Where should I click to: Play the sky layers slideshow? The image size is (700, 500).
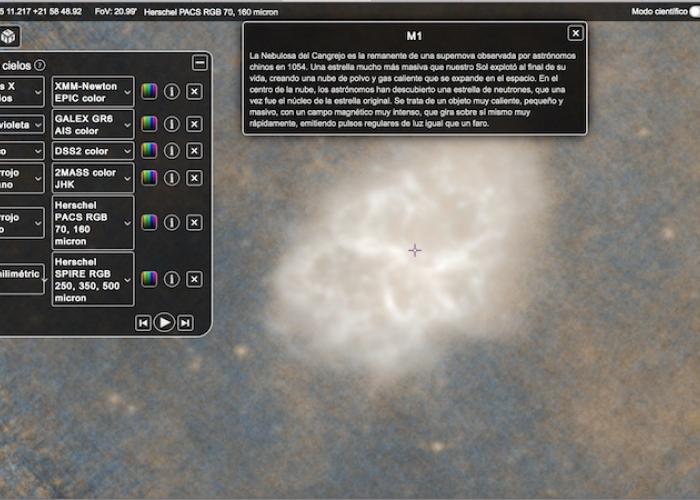164,322
